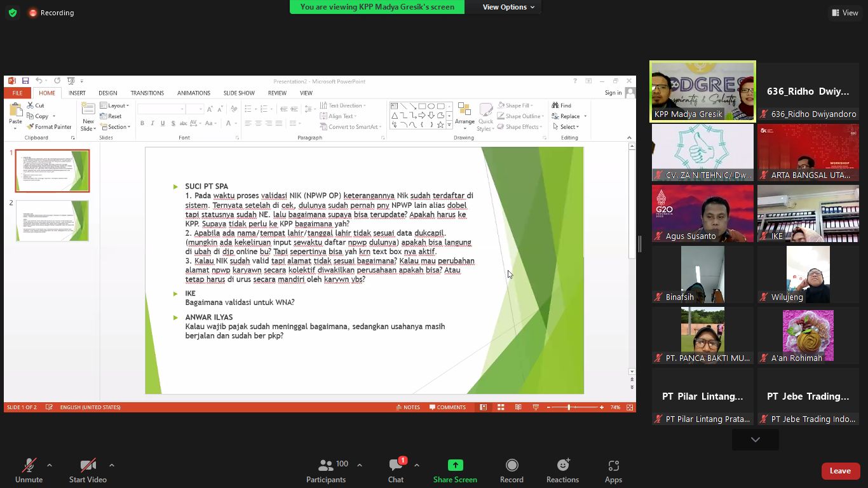868x488 pixels.
Task: Show more participant video tiles
Action: (755, 440)
